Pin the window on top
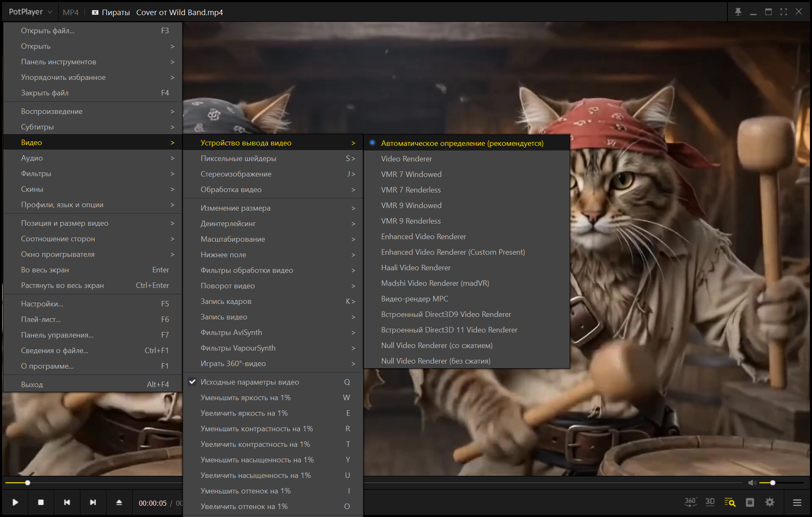Image resolution: width=812 pixels, height=517 pixels. point(738,12)
